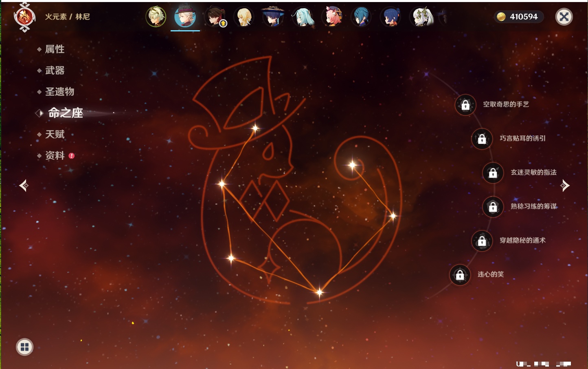Click the lock icon for 违心的笑
The height and width of the screenshot is (369, 588).
pos(460,275)
